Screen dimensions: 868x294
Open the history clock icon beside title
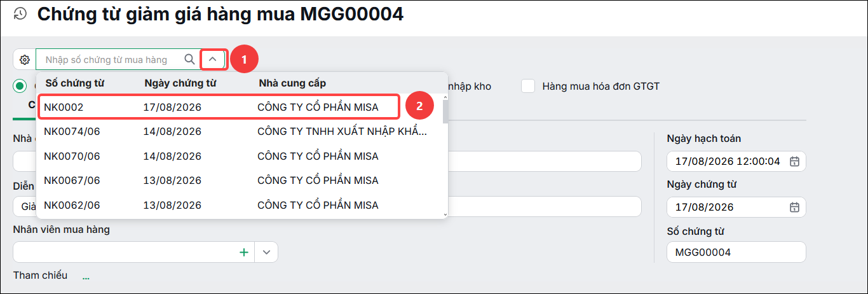click(x=20, y=13)
